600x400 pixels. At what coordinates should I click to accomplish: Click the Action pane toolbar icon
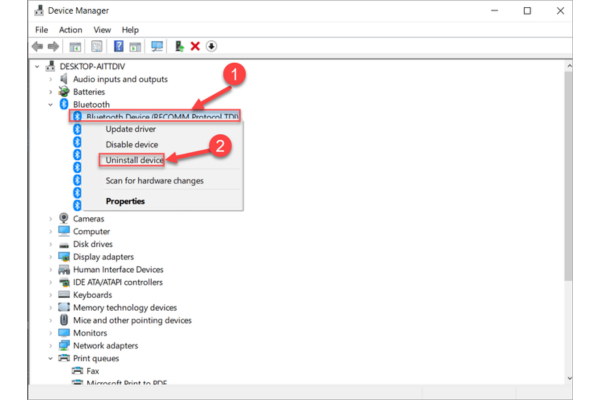pyautogui.click(x=135, y=47)
